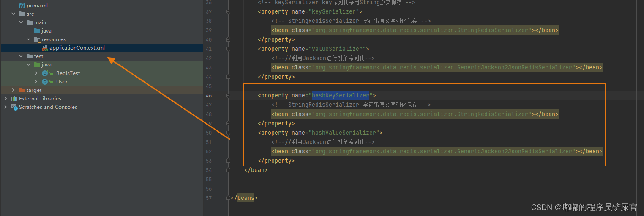This screenshot has width=644, height=216.
Task: Click the highlighted hashKeySerializer attribute value
Action: 341,96
